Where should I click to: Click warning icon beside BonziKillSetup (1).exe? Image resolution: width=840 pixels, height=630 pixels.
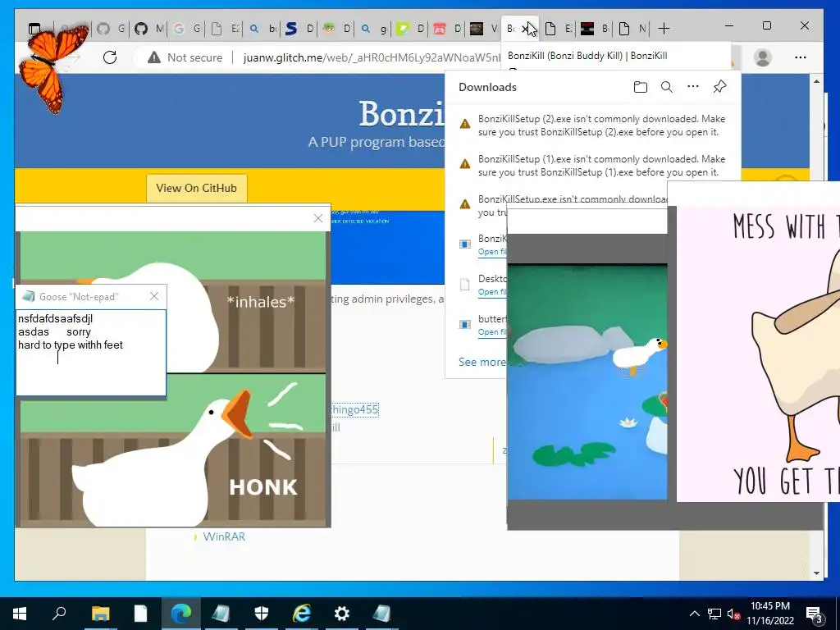(465, 164)
